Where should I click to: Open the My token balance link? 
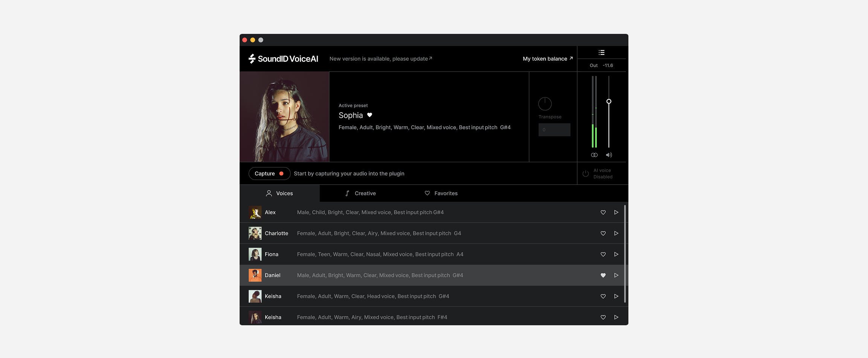point(547,59)
